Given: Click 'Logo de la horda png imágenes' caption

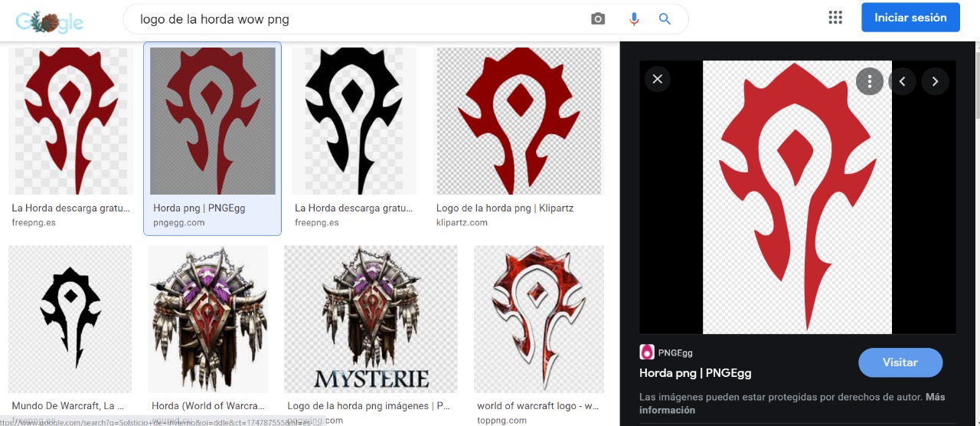Looking at the screenshot, I should (368, 406).
